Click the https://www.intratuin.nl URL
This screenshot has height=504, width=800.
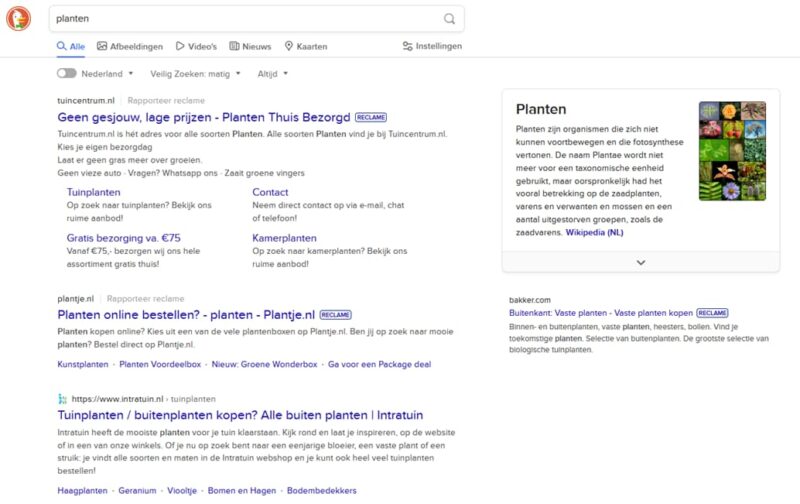[x=117, y=399]
